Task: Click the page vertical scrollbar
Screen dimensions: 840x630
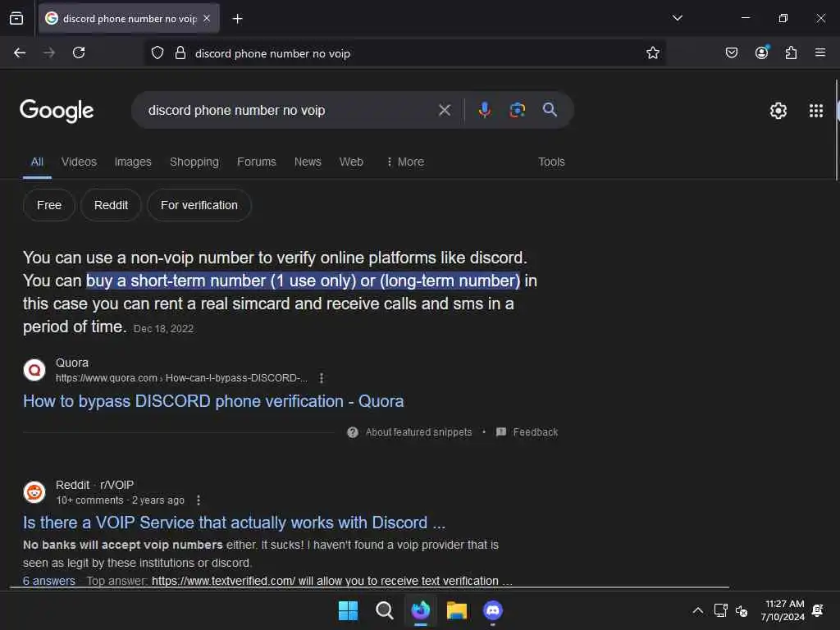Action: 838,130
